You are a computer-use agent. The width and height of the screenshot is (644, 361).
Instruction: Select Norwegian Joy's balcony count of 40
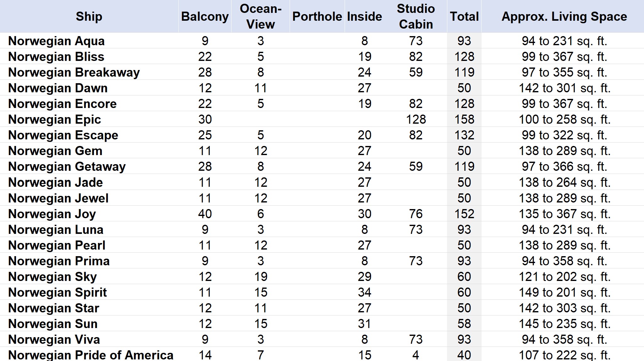coord(205,214)
